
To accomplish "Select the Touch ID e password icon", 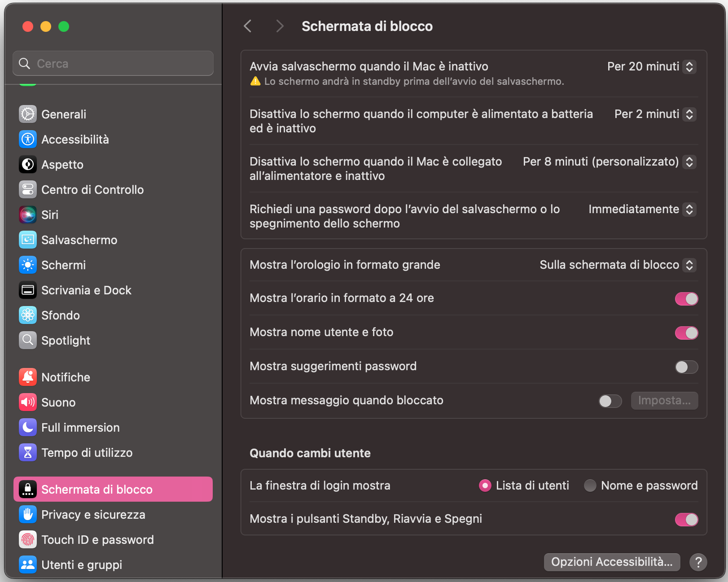I will (27, 539).
